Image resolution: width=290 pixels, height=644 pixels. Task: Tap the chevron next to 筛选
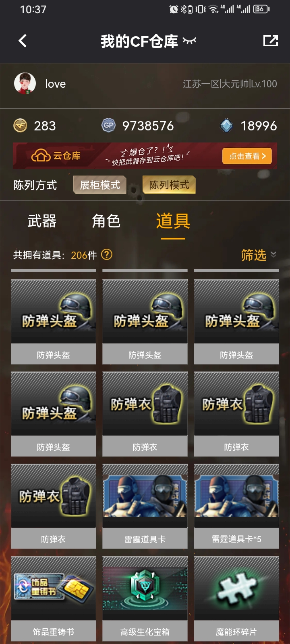click(x=273, y=254)
